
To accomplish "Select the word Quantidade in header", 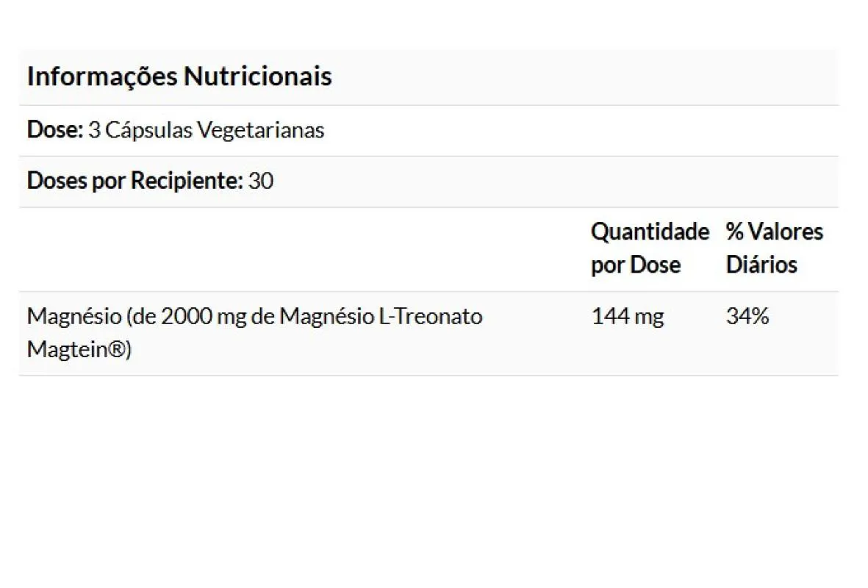I will tap(650, 232).
